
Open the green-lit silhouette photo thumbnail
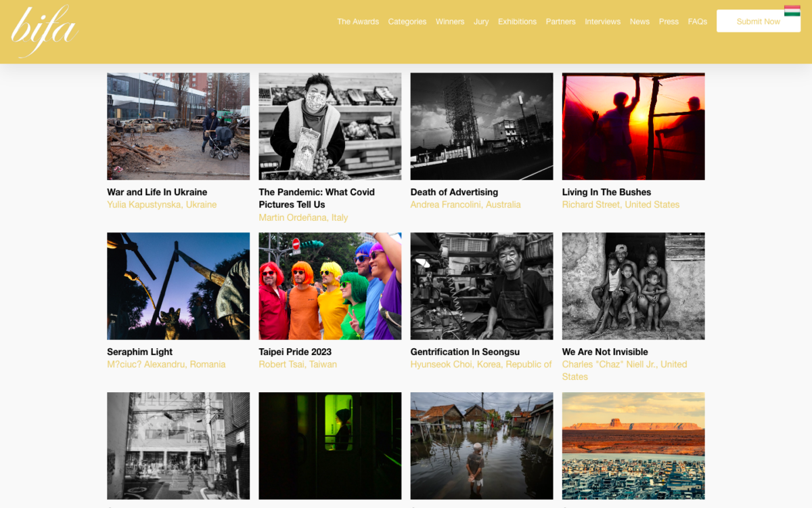[330, 446]
